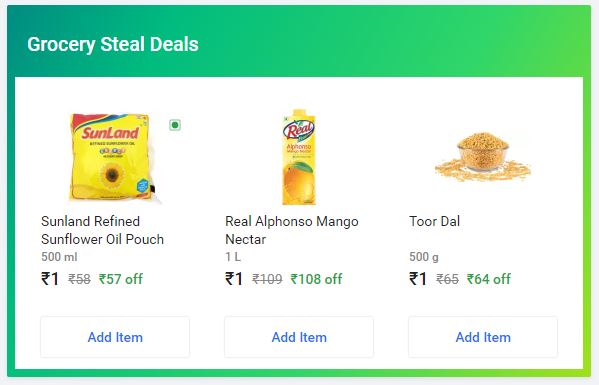Viewport: 599px width, 385px height.
Task: Open the Toor Dal bowl image
Action: [x=483, y=157]
